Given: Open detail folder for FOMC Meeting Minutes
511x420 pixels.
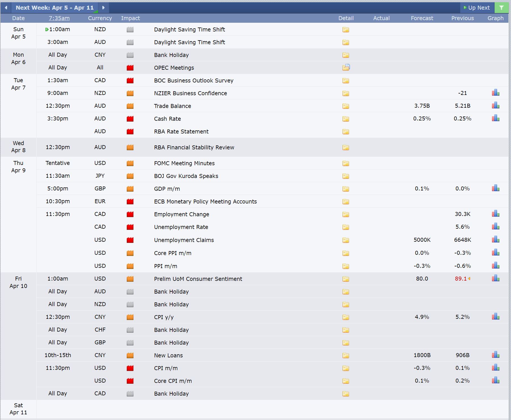Looking at the screenshot, I should tap(346, 163).
